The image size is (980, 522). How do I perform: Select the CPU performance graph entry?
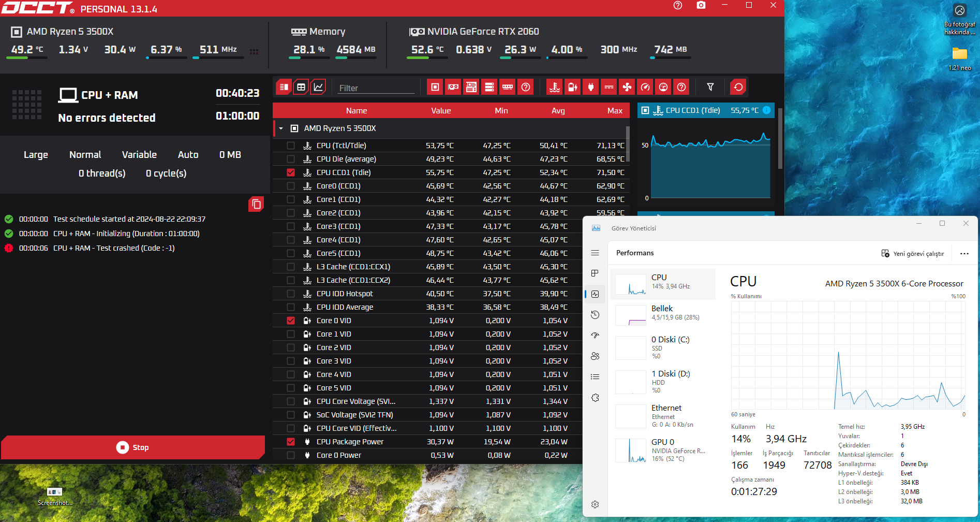tap(663, 284)
